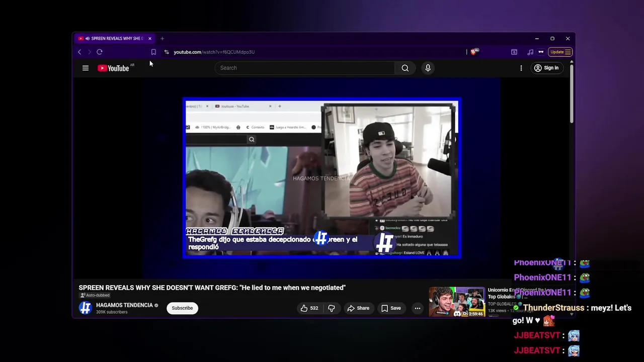Viewport: 644px width, 362px height.
Task: Reload the current page
Action: pos(100,52)
